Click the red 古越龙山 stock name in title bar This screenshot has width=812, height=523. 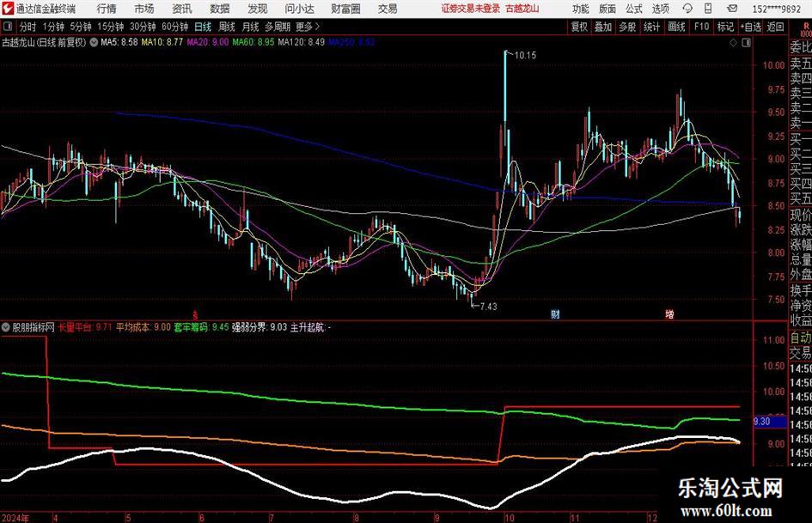tap(522, 9)
